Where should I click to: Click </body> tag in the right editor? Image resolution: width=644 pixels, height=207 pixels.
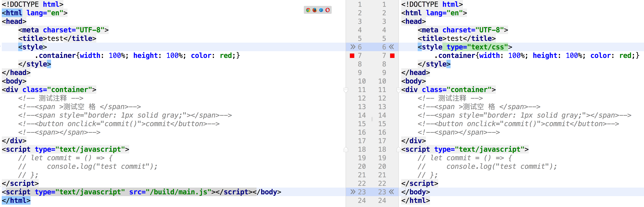pos(415,192)
